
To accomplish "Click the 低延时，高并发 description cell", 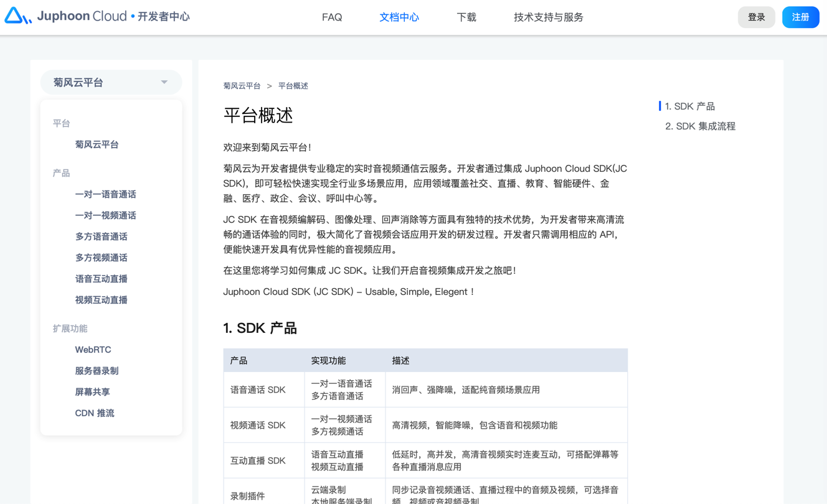I will [x=506, y=460].
